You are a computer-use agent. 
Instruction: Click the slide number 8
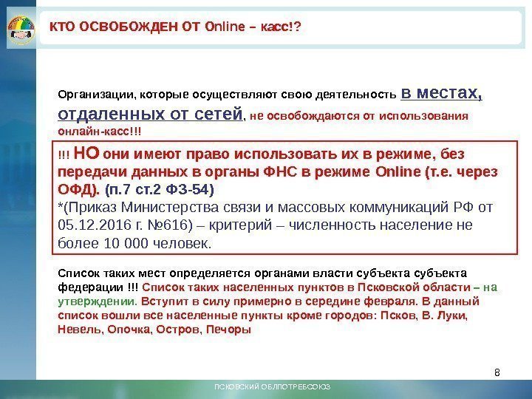pyautogui.click(x=497, y=372)
